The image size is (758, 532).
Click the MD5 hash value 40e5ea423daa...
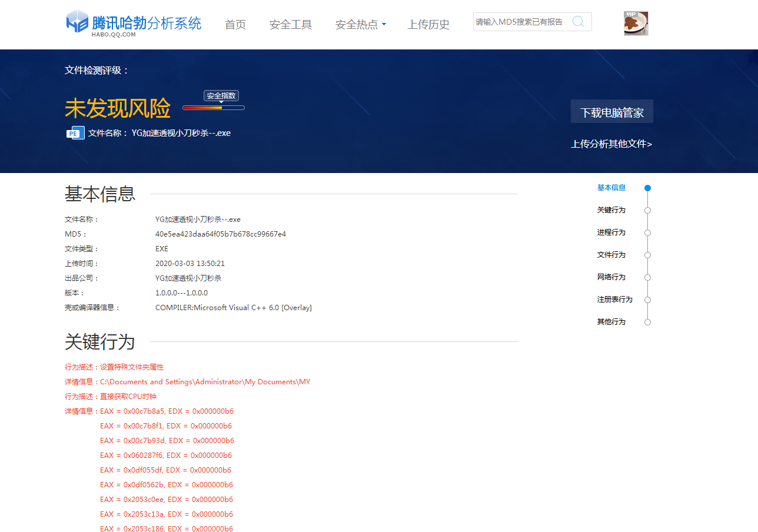221,234
